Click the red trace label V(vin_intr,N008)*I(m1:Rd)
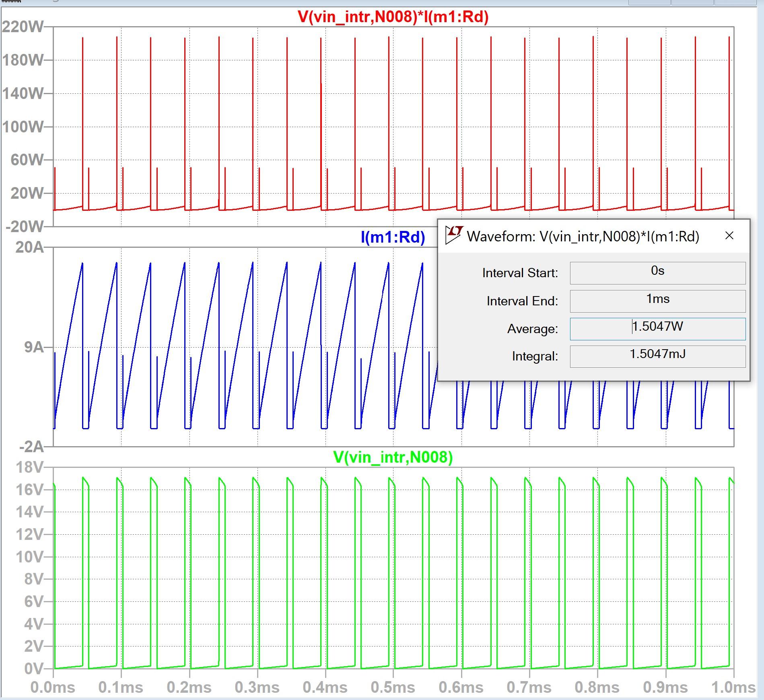 pyautogui.click(x=393, y=17)
